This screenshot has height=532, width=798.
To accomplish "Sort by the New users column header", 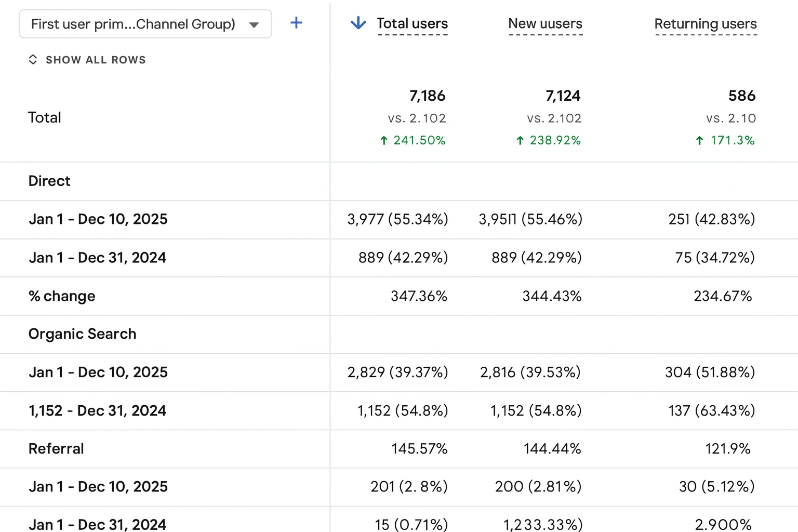I will 546,24.
